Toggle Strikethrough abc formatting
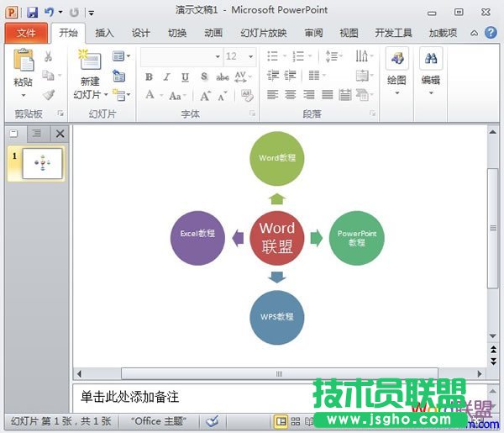This screenshot has height=433, width=504. [222, 77]
